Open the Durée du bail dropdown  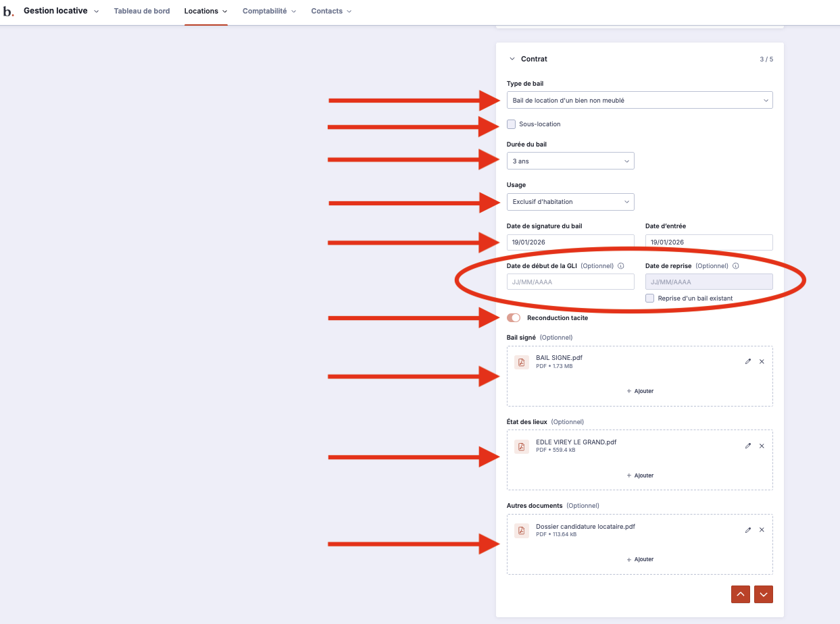[570, 161]
